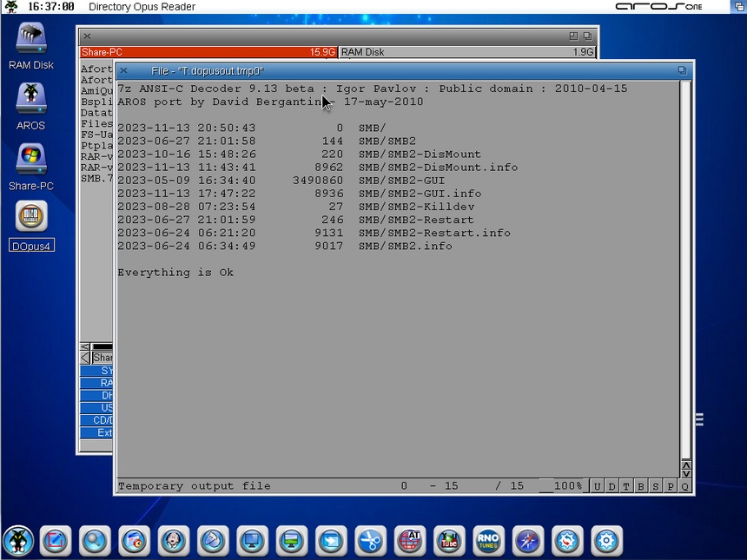
Task: Open the gear settings icon in dock
Action: 606,541
